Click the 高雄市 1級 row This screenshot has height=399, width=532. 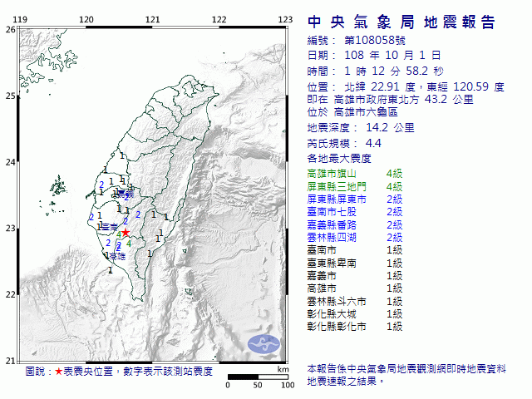pyautogui.click(x=355, y=288)
